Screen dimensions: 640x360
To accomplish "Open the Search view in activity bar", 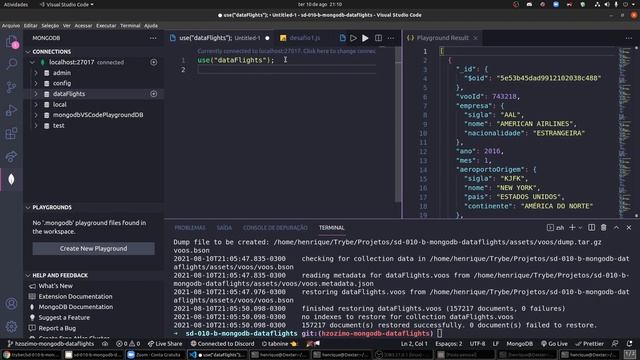I will point(11,63).
